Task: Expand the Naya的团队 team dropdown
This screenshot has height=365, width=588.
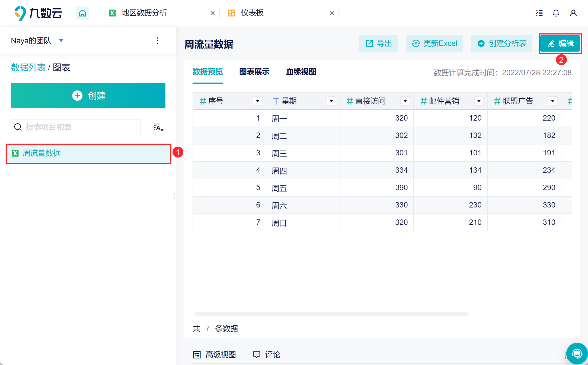Action: (x=61, y=41)
